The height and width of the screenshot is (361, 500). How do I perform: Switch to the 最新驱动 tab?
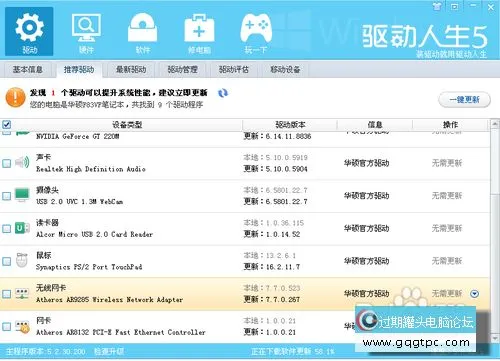tap(131, 69)
